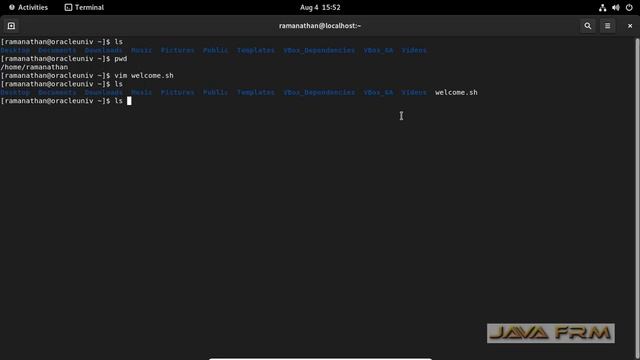Click the search magnifier icon in the header bar

coord(587,26)
